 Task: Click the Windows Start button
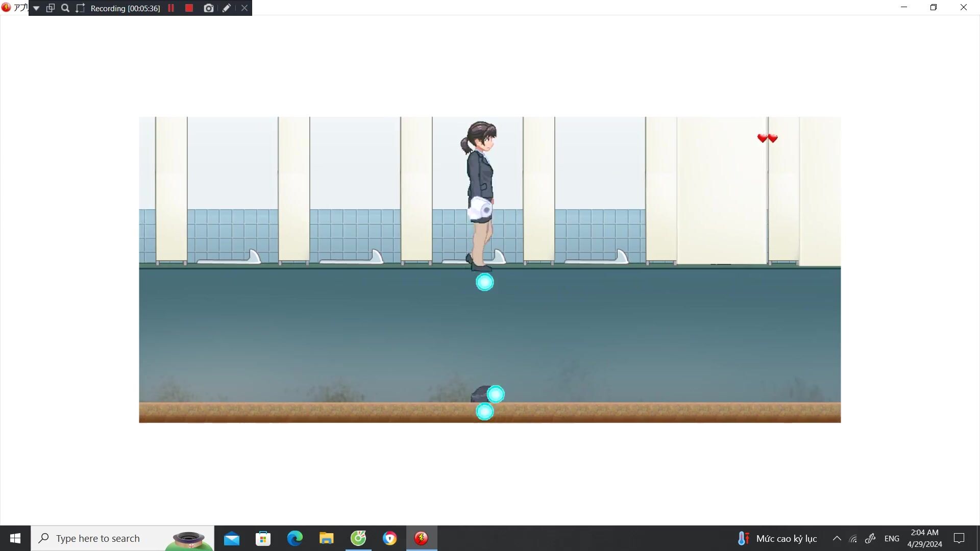15,538
